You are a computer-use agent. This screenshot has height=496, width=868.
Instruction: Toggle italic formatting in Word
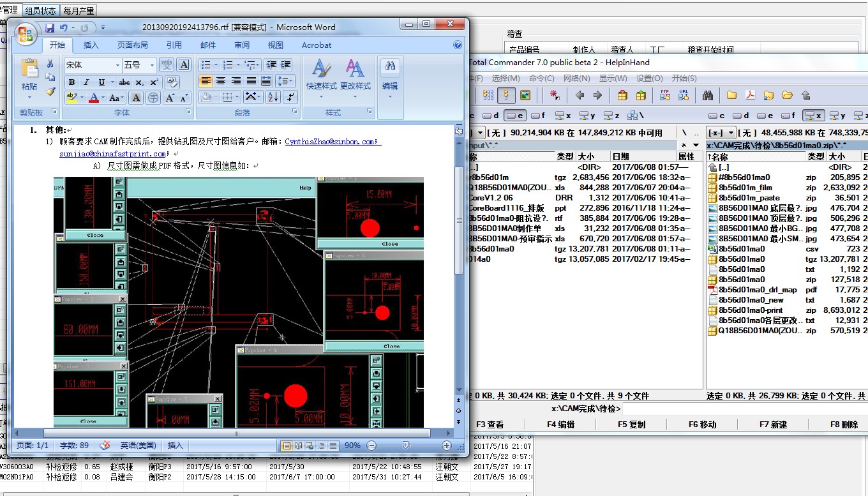point(86,82)
